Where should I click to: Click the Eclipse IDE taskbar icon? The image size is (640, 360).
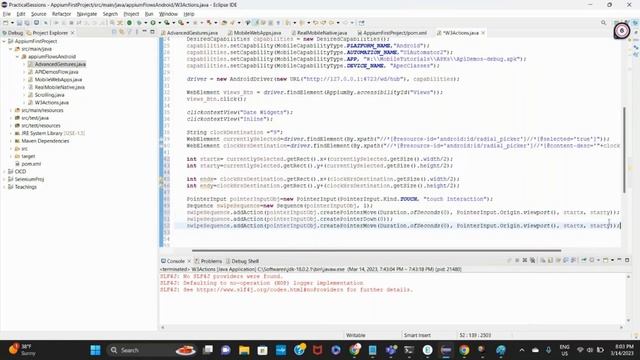[446, 350]
